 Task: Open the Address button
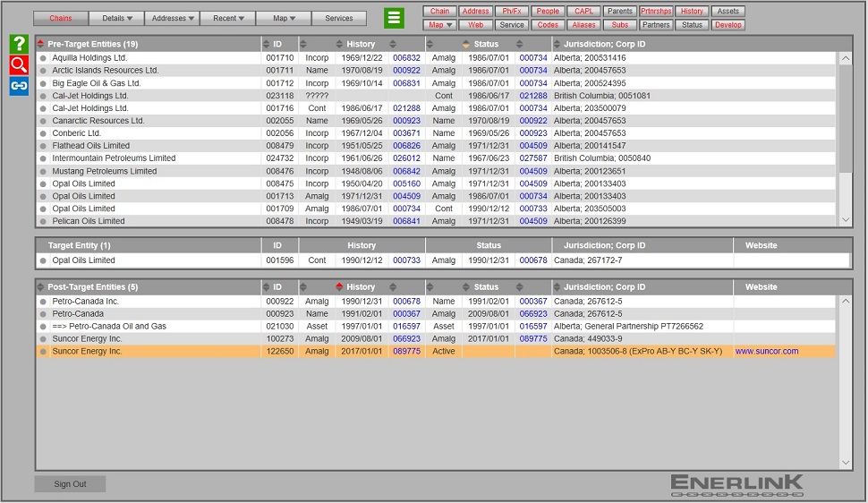click(475, 11)
